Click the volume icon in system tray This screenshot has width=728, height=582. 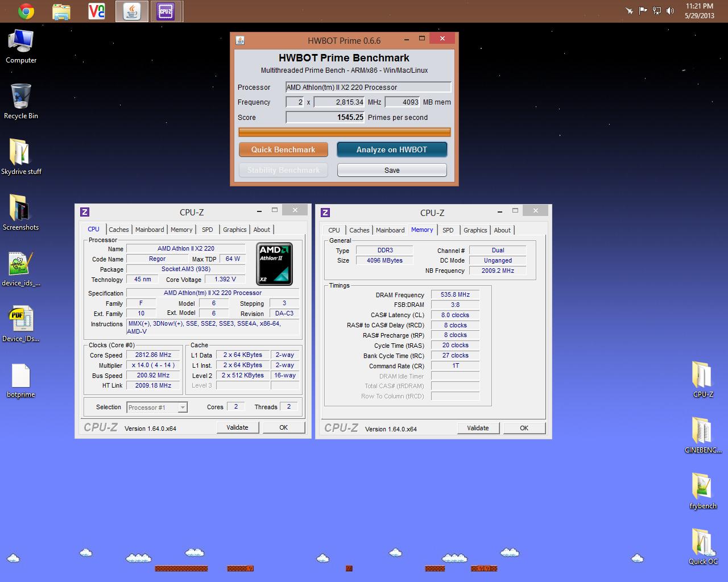(670, 10)
